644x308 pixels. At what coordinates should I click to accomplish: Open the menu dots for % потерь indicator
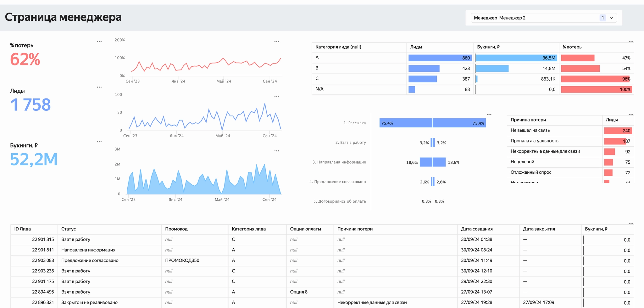99,42
